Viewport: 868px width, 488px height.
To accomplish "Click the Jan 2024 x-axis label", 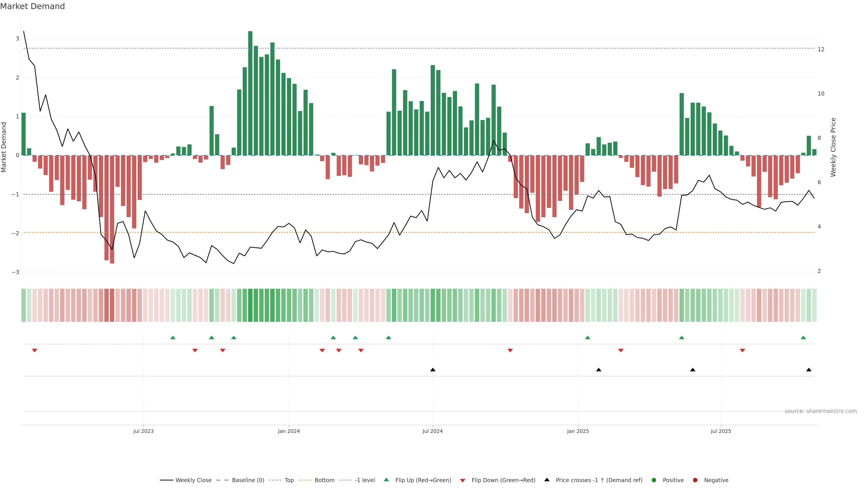I will click(289, 431).
